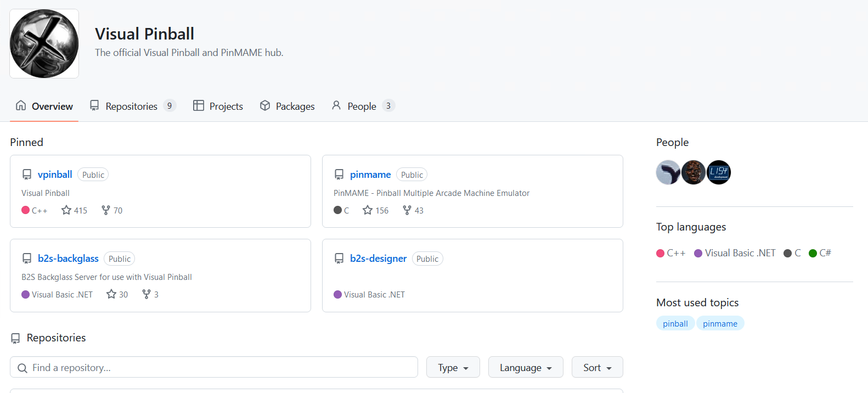Click the Projects table icon

[199, 105]
